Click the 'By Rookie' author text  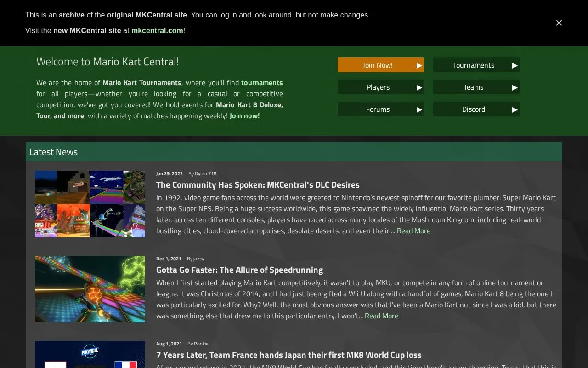[x=198, y=344]
